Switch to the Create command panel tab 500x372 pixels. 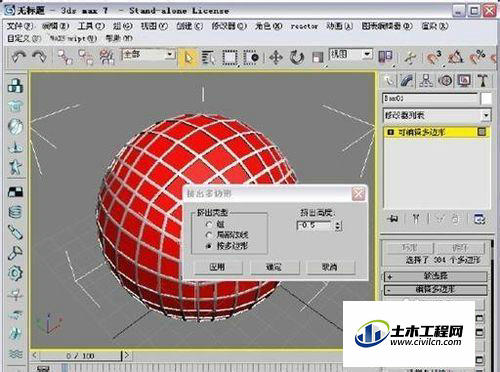coord(389,80)
